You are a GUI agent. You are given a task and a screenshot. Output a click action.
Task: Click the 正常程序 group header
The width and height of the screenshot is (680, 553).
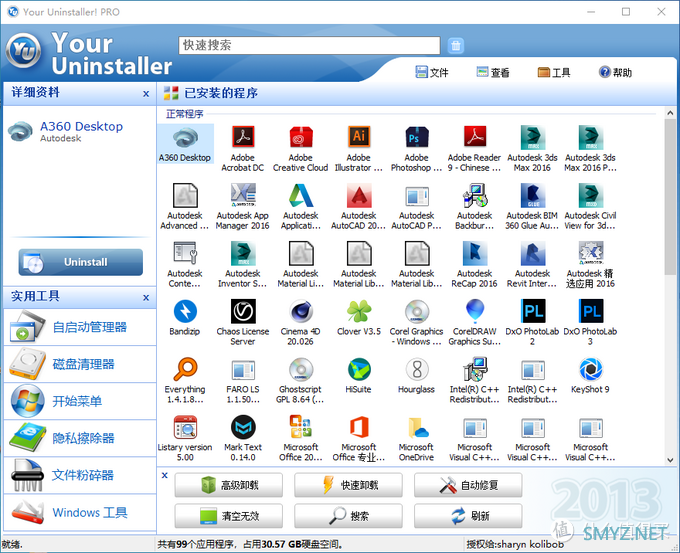pos(185,114)
